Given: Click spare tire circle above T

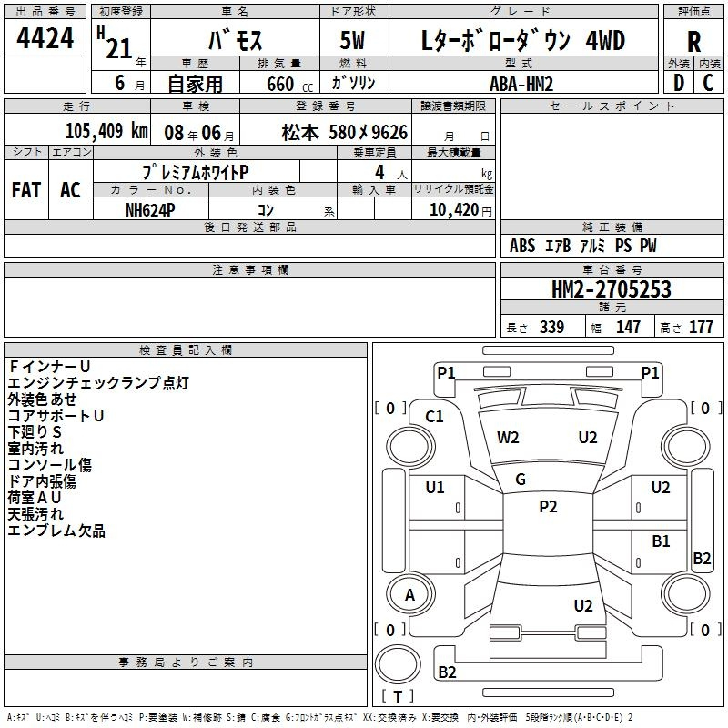Looking at the screenshot, I should pos(398,664).
